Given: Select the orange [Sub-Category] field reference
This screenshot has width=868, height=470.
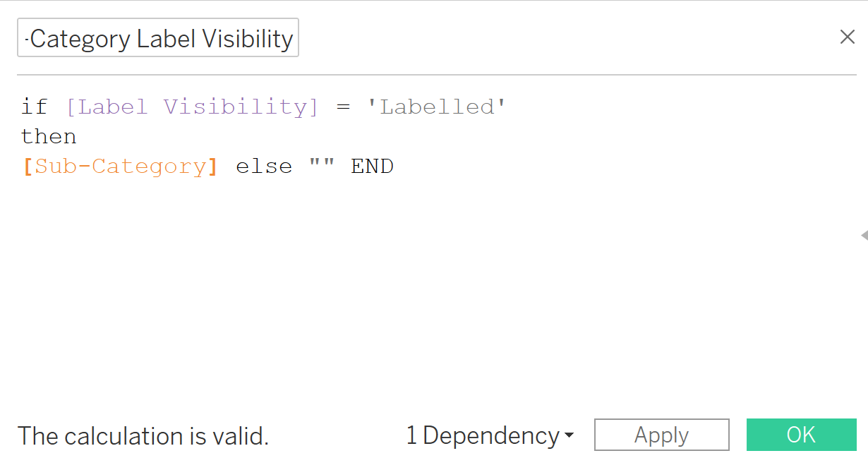Looking at the screenshot, I should tap(120, 167).
